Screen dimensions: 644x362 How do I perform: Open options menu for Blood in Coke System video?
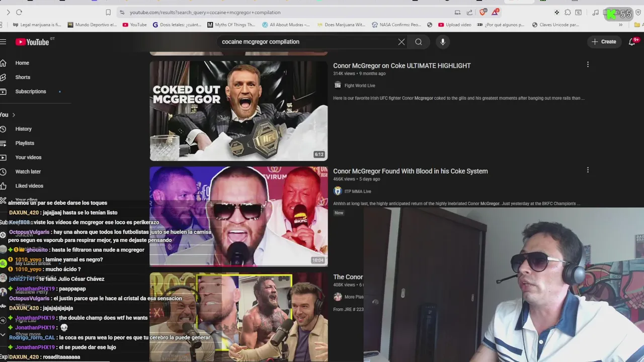pos(588,170)
